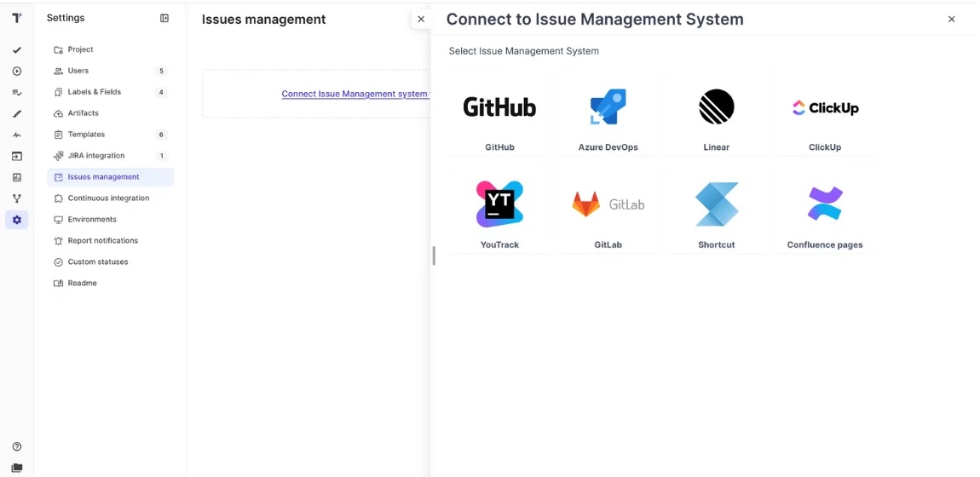Screen dimensions: 980x477
Task: Click the Settings sidebar heading
Action: point(66,18)
